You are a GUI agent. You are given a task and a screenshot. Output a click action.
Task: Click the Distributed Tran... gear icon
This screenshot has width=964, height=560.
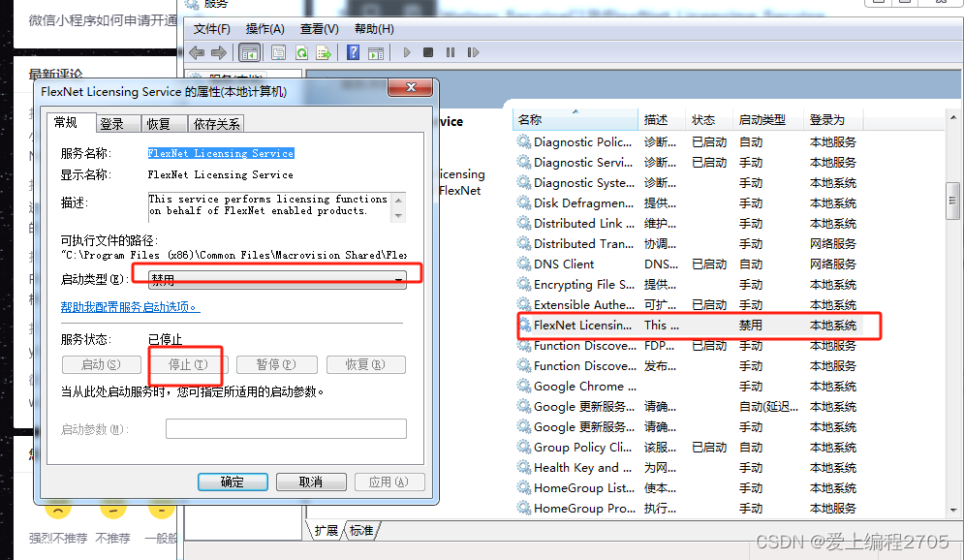(x=524, y=244)
